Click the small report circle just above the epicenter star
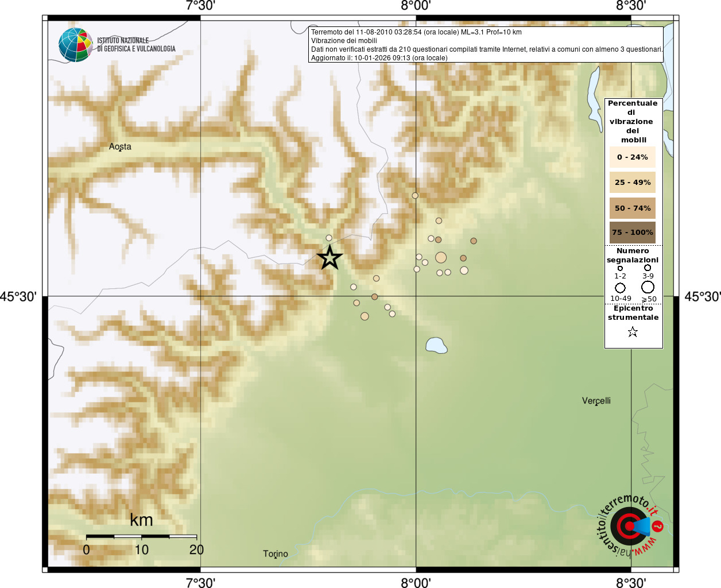 [x=329, y=238]
